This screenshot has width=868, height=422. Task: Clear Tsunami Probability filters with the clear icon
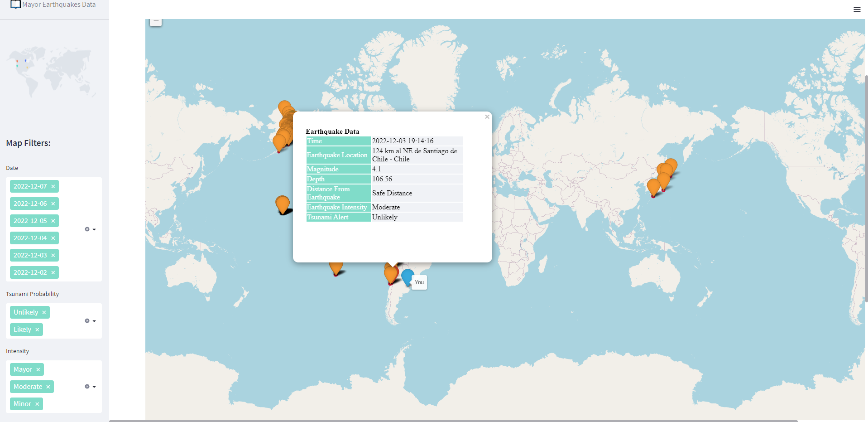point(87,320)
